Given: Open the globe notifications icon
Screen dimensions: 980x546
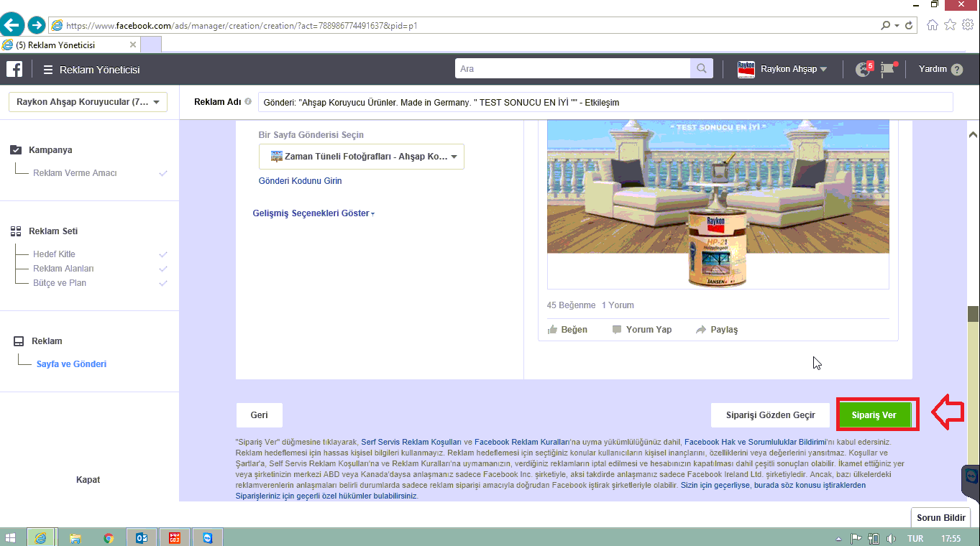Looking at the screenshot, I should coord(863,70).
